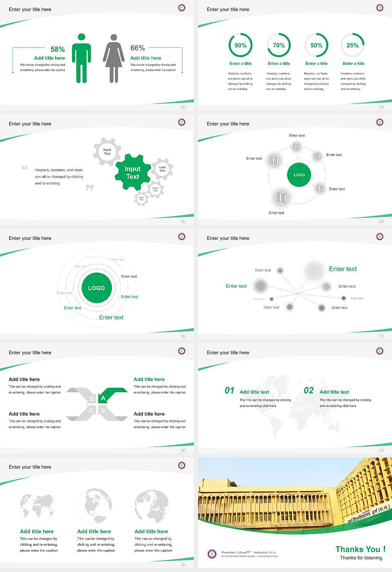The width and height of the screenshot is (392, 572).
Task: Click the gray arrow segment labeled D
Action: (81, 395)
